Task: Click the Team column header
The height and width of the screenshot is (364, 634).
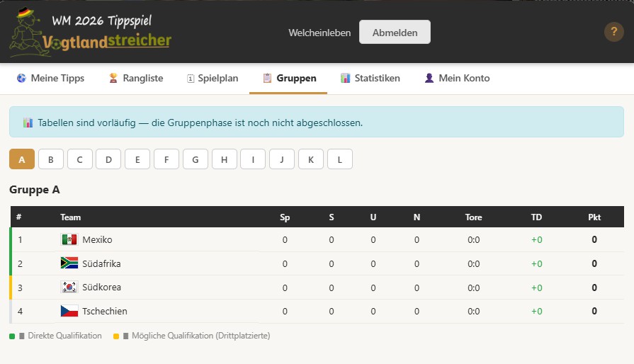Action: pyautogui.click(x=70, y=217)
